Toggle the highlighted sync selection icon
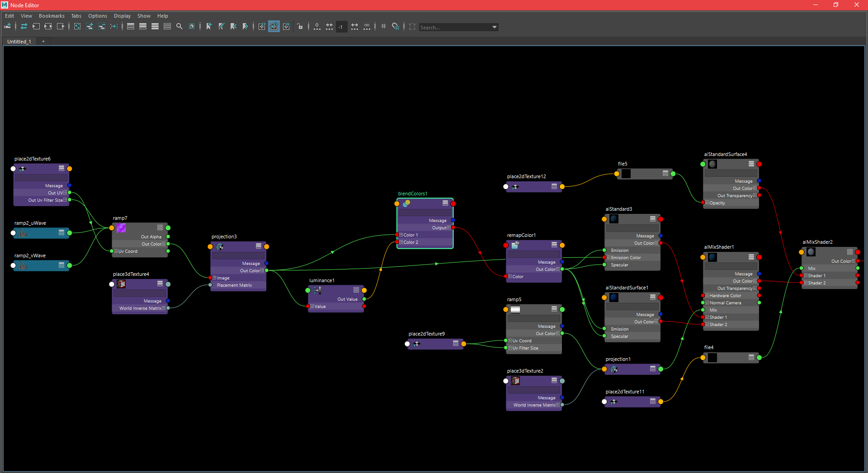 pos(274,26)
